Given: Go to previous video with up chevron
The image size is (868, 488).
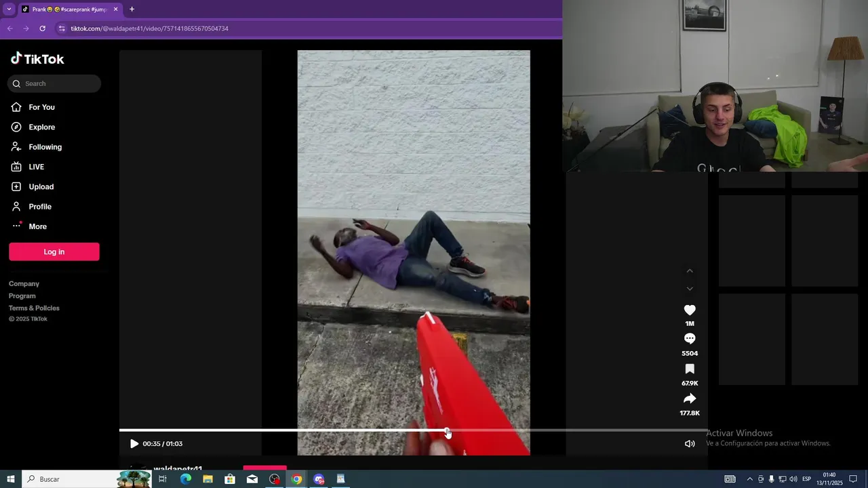Looking at the screenshot, I should click(690, 271).
